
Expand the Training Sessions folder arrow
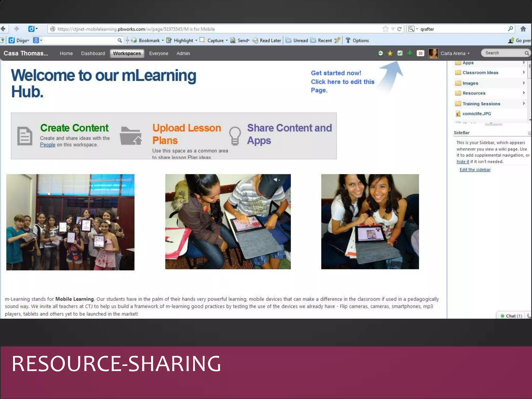(x=524, y=103)
